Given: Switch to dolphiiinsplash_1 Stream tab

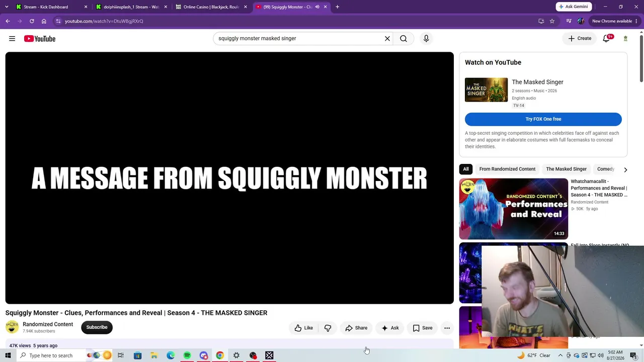Looking at the screenshot, I should pyautogui.click(x=132, y=7).
